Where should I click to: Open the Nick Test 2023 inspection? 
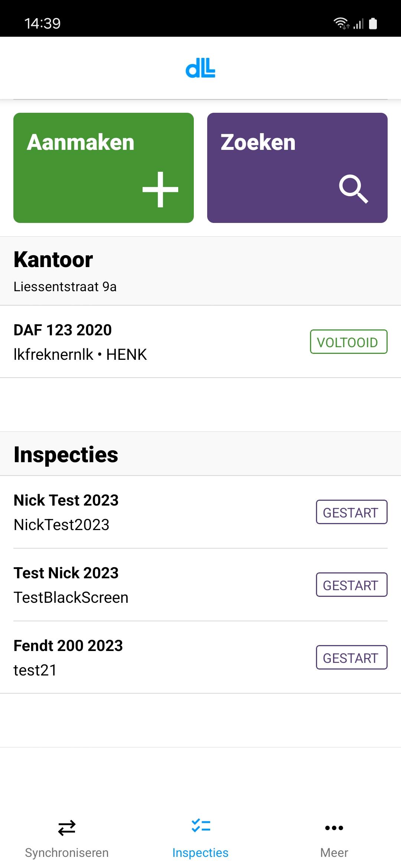tap(149, 512)
